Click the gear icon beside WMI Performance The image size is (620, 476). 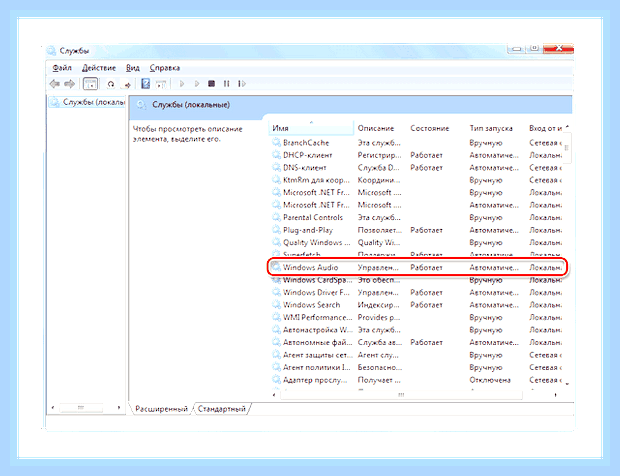pos(276,317)
